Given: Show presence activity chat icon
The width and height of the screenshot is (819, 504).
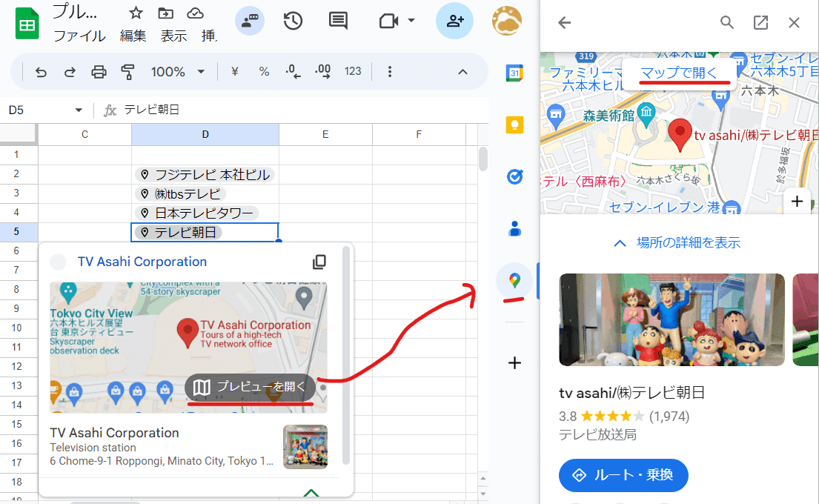Looking at the screenshot, I should point(250,21).
